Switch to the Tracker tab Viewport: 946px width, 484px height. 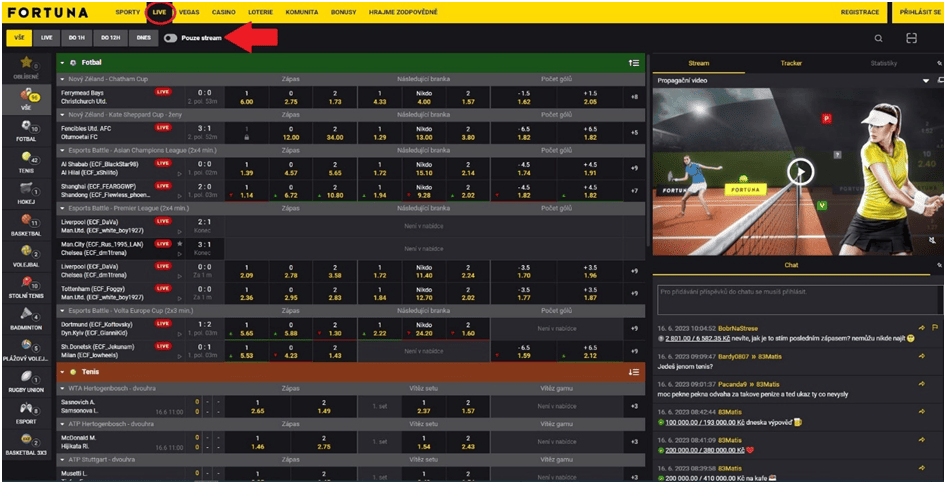coord(791,63)
